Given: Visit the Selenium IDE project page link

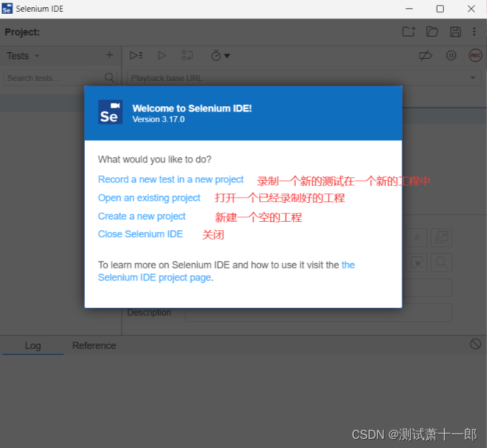Looking at the screenshot, I should pyautogui.click(x=155, y=277).
